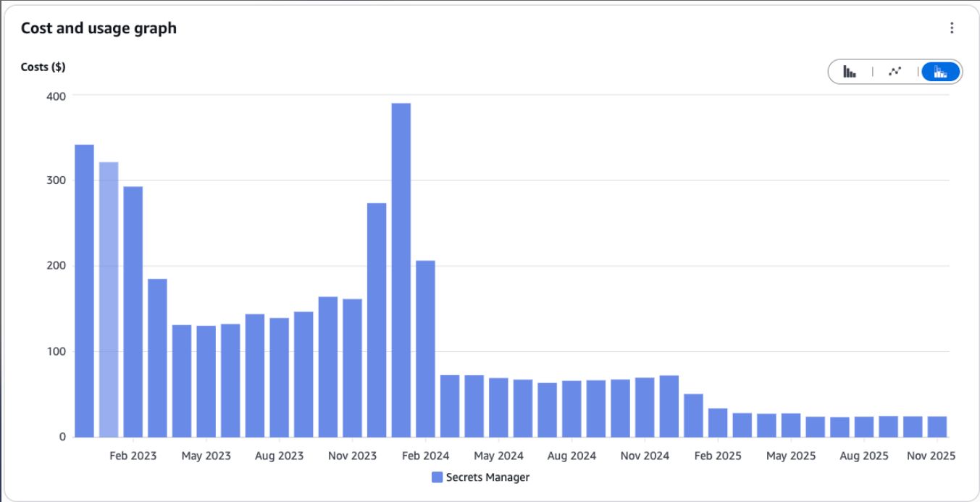Click the Cost and usage graph title
The image size is (980, 502).
[x=99, y=28]
